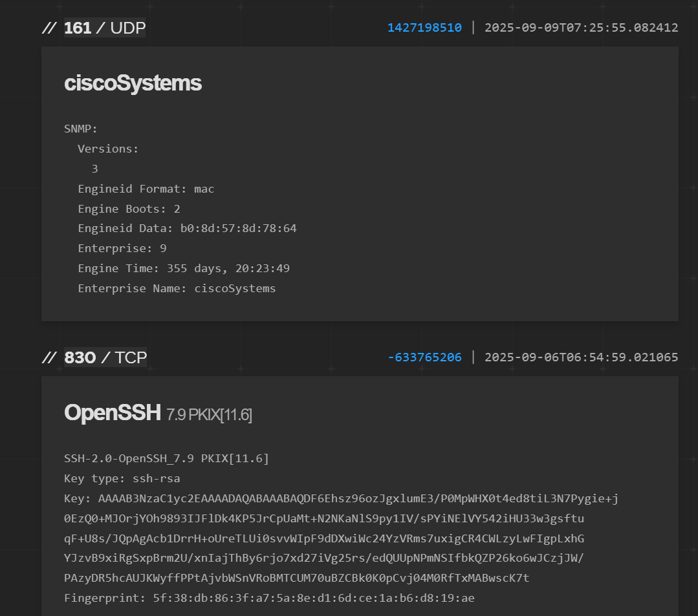Screen dimensions: 698x616
Task: Open the -633765206 hash link
Action: (x=424, y=357)
